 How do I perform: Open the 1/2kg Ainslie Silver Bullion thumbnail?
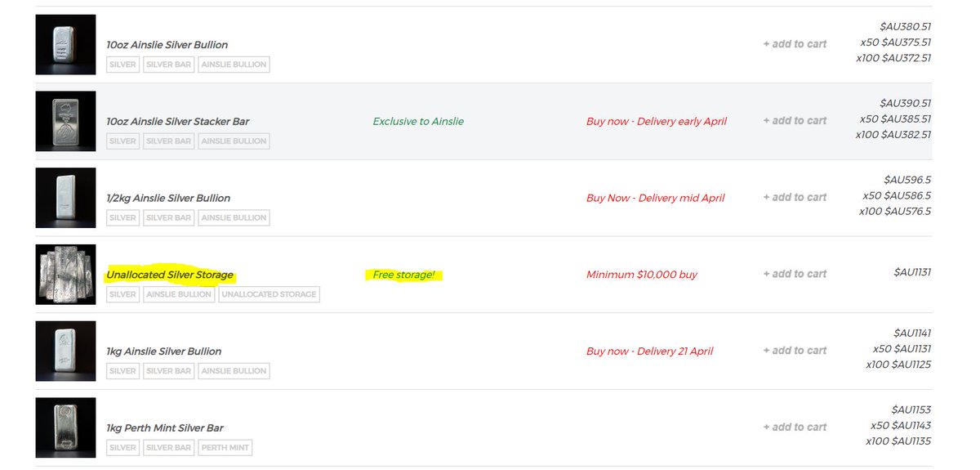(65, 198)
